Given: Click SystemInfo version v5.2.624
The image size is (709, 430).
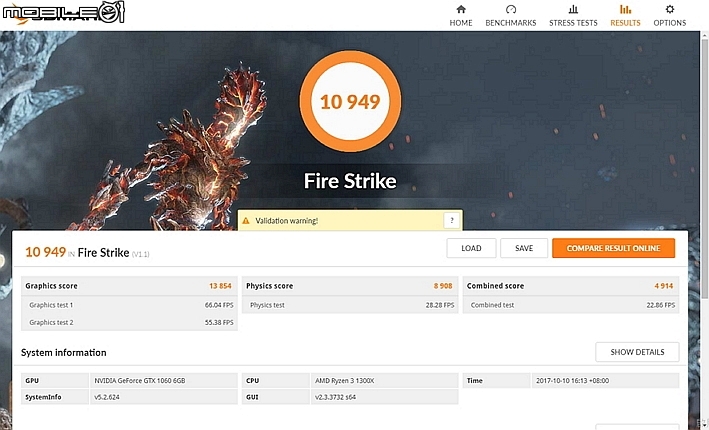Looking at the screenshot, I should pyautogui.click(x=106, y=397).
